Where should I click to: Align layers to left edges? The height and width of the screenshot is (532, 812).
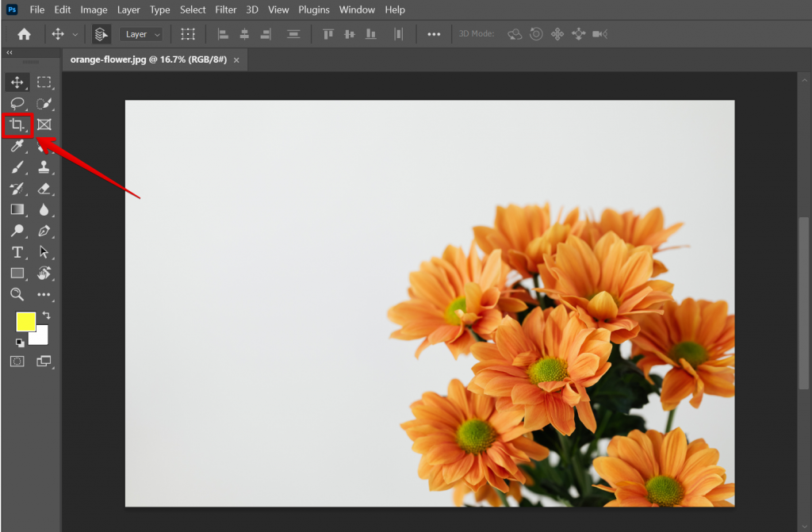pos(223,34)
